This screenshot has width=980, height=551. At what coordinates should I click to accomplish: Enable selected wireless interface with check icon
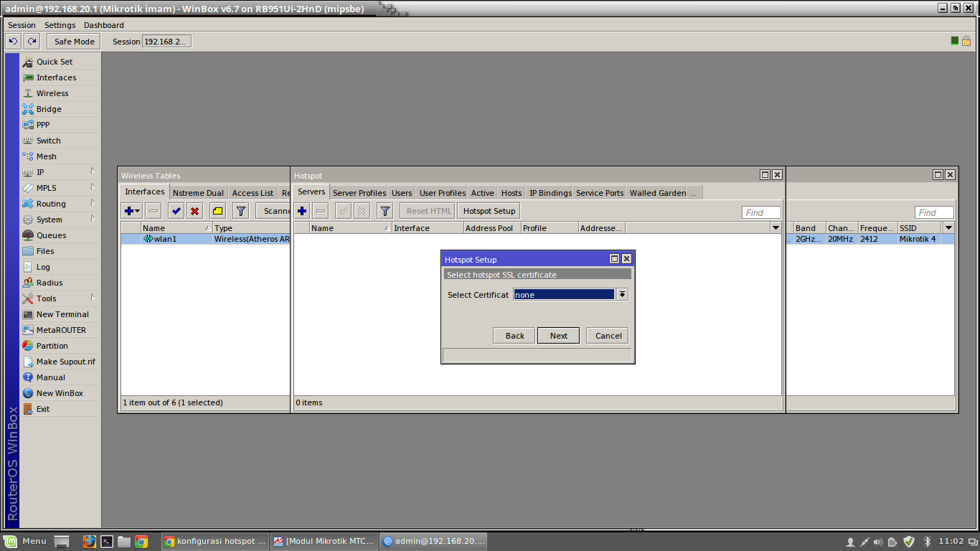tap(176, 211)
